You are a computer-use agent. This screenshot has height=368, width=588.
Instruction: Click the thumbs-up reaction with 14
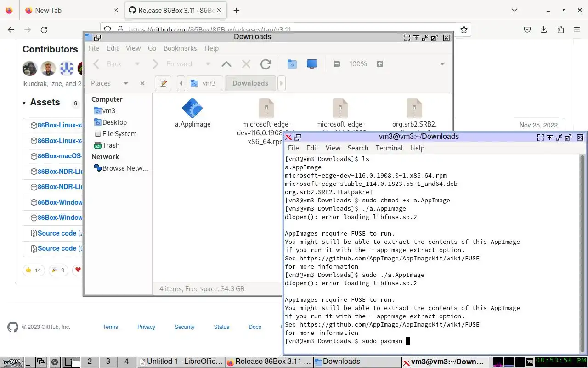34,270
